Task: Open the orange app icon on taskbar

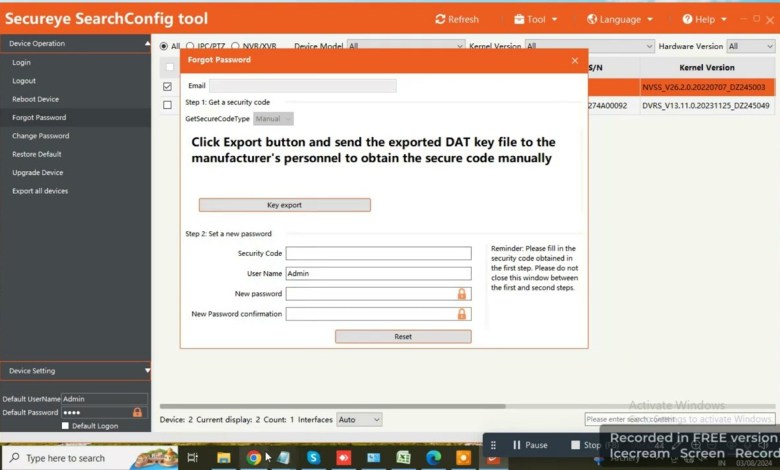Action: point(463,458)
